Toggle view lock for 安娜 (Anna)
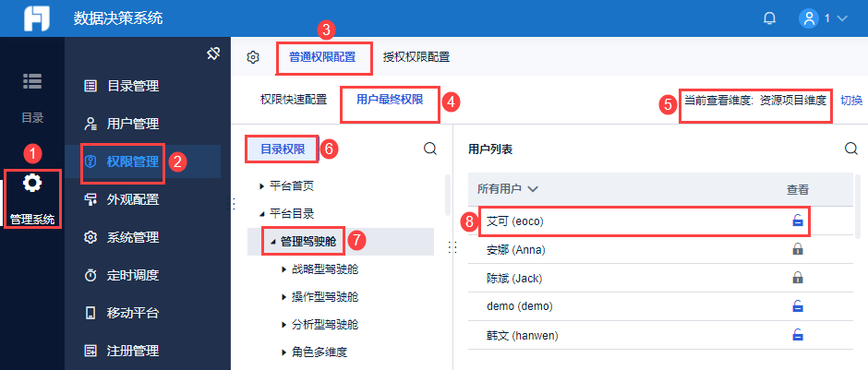 coord(797,249)
